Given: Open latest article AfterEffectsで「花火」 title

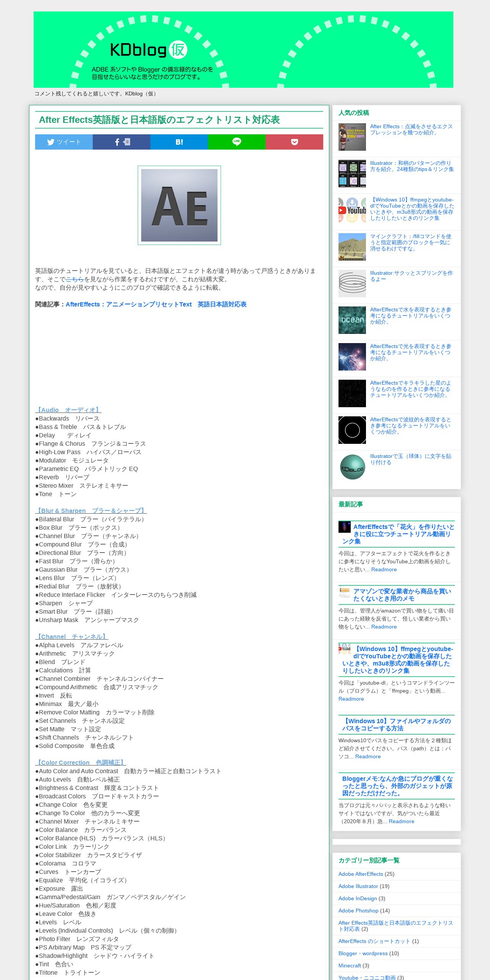Looking at the screenshot, I should click(398, 534).
